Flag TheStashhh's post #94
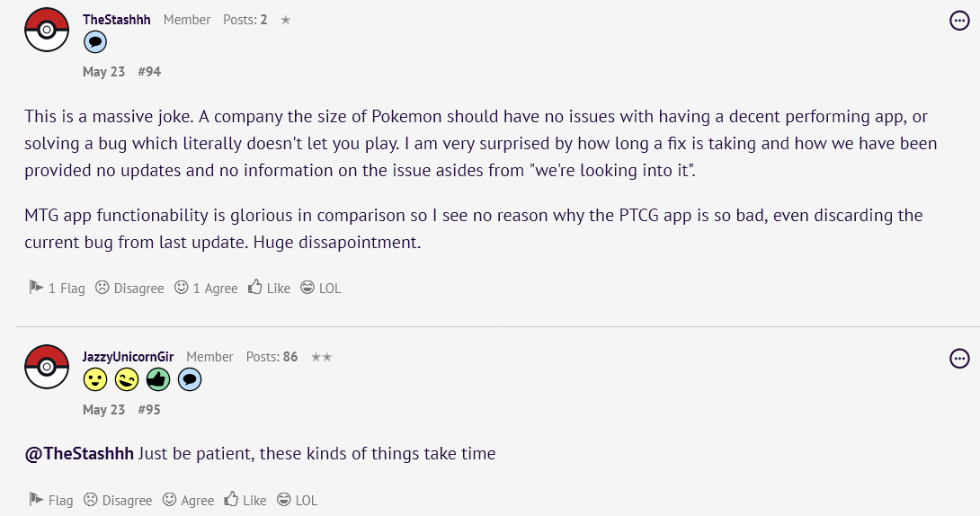Screen dimensions: 980x516 point(57,288)
